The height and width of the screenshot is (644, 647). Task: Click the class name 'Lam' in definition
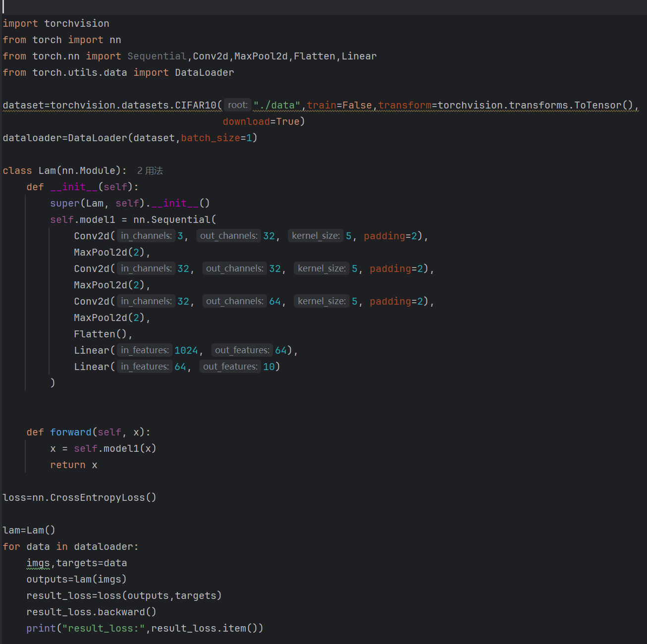47,170
